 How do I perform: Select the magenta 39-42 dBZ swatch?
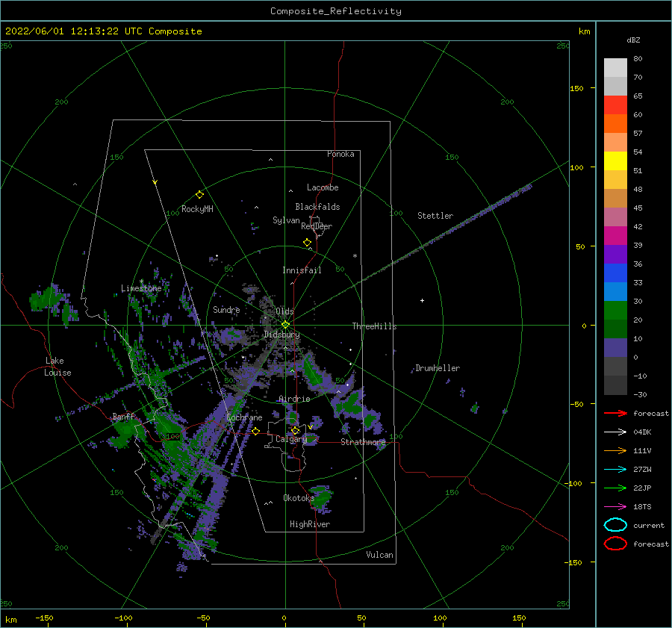[615, 236]
